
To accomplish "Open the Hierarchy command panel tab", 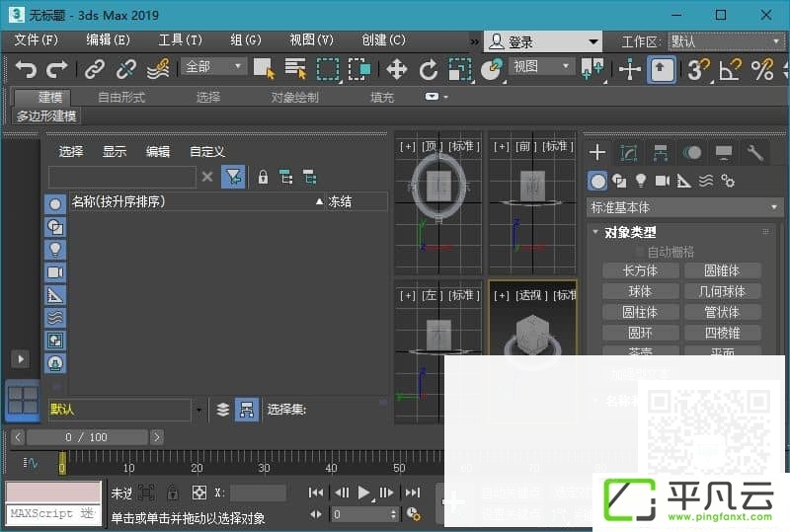I will coord(660,152).
